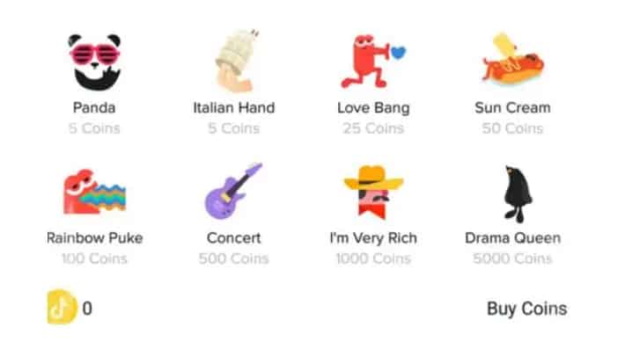
Task: Select the Sun Cream gift icon
Action: click(512, 62)
